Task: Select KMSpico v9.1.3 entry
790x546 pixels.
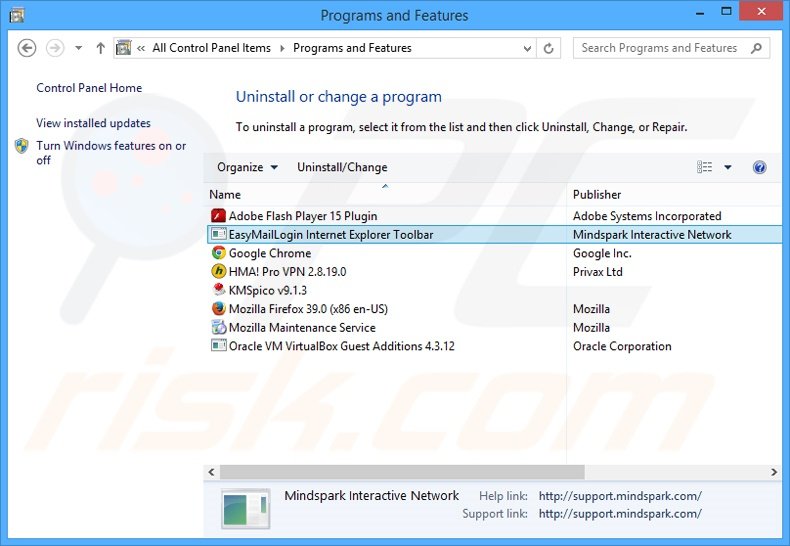Action: pyautogui.click(x=268, y=291)
